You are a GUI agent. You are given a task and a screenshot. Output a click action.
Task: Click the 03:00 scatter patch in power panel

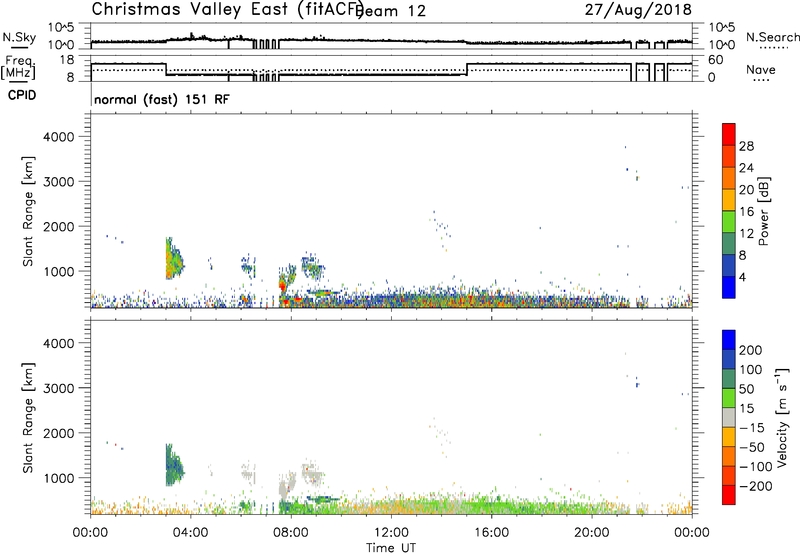pyautogui.click(x=173, y=259)
